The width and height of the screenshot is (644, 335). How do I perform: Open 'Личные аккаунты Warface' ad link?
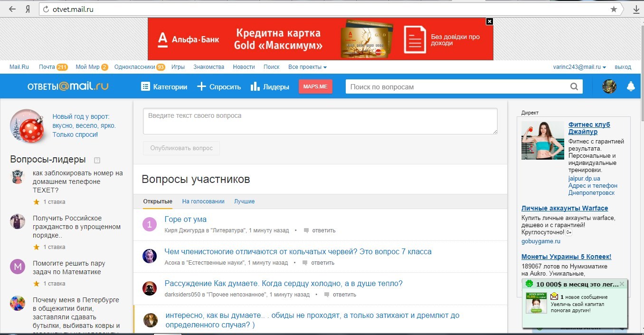coord(565,208)
